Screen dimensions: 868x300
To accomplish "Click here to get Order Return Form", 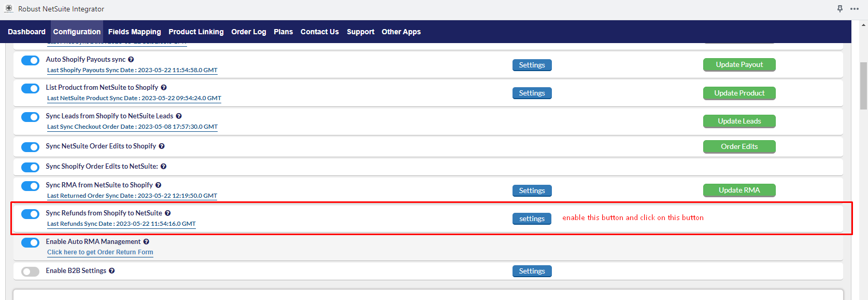I will coord(100,252).
